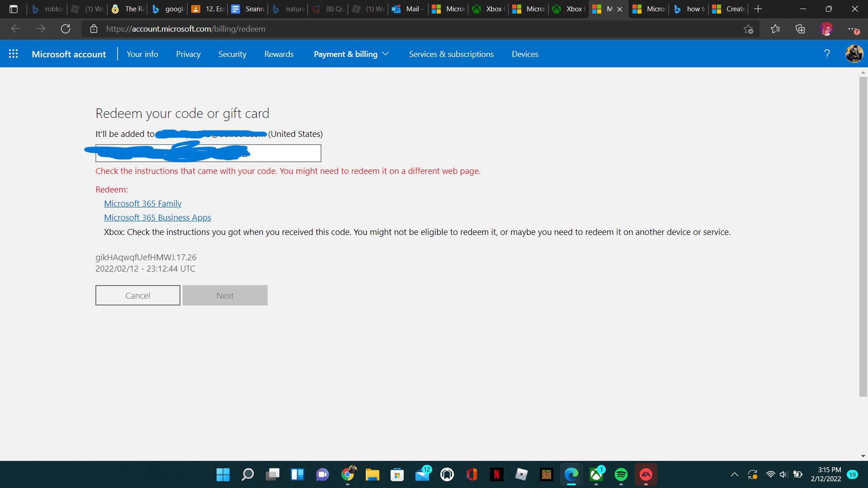The height and width of the screenshot is (488, 868).
Task: Click the browser address bar URL
Action: click(186, 29)
